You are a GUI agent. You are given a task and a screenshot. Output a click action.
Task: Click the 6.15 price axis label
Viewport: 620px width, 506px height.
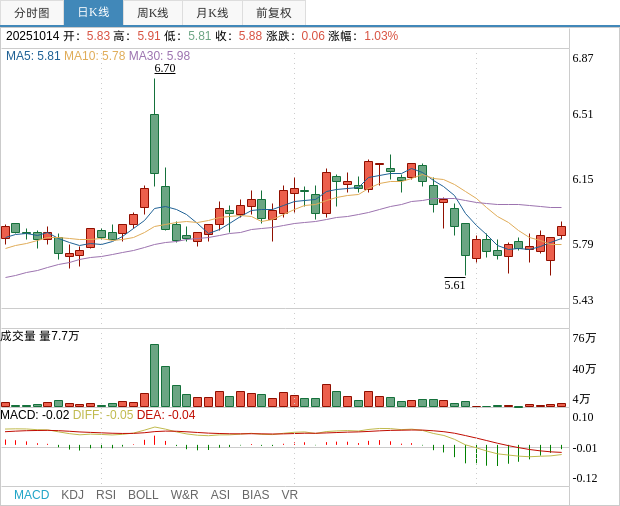[583, 179]
